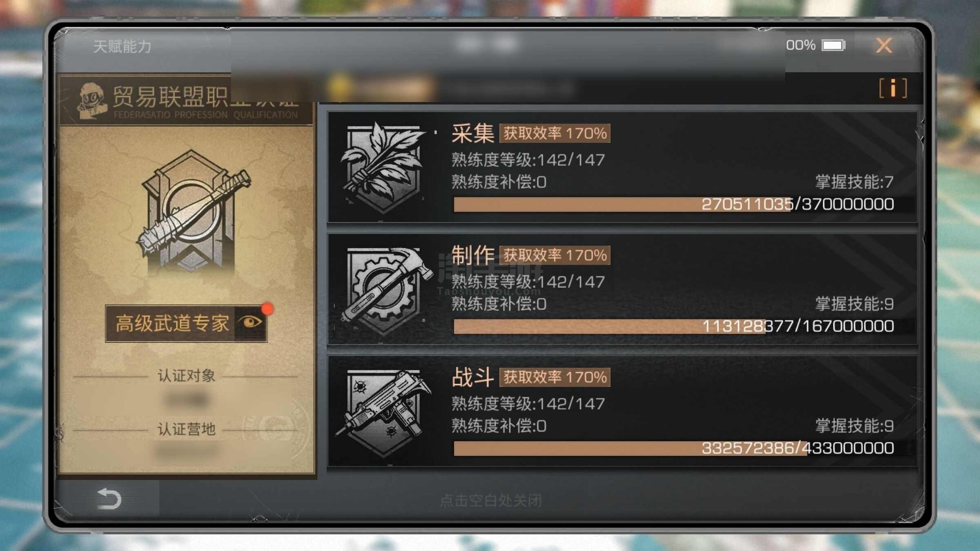Screen dimensions: 980x551
Task: Open the info bracket icon
Action: pyautogui.click(x=893, y=88)
